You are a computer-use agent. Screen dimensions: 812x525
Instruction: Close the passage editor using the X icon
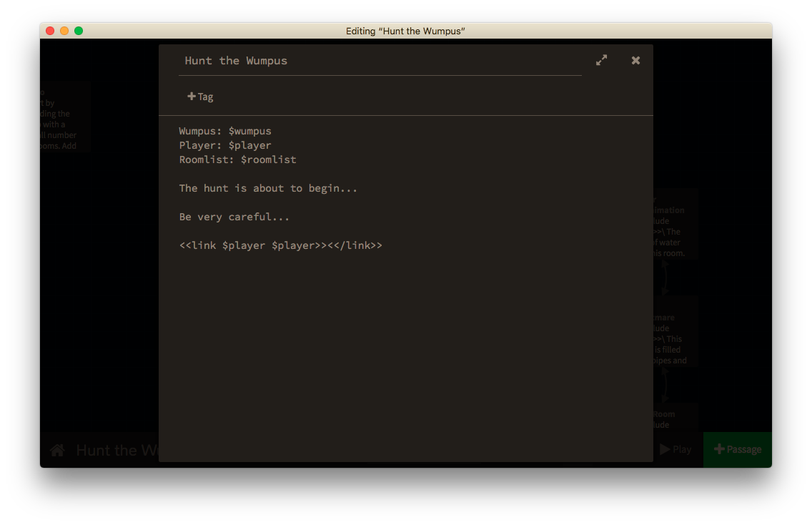tap(635, 60)
